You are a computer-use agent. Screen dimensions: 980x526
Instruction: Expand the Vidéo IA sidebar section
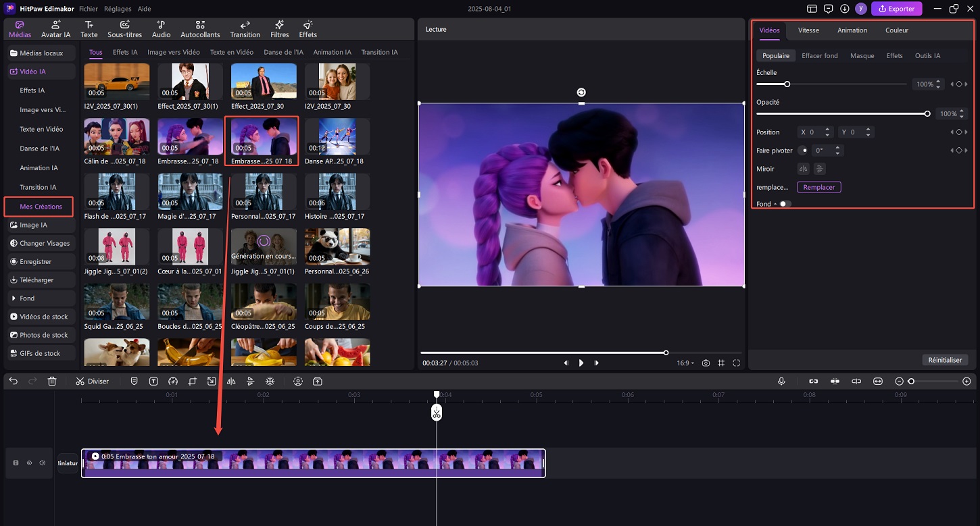point(40,72)
